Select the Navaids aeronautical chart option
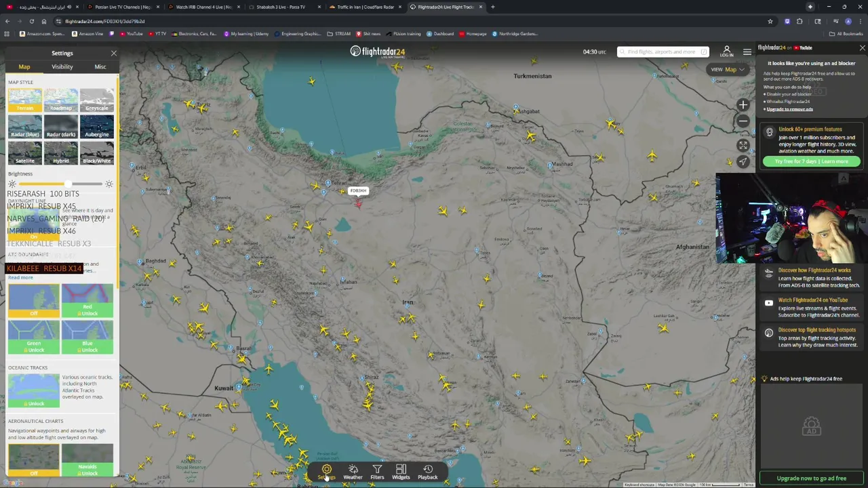Image resolution: width=868 pixels, height=488 pixels. tap(87, 460)
